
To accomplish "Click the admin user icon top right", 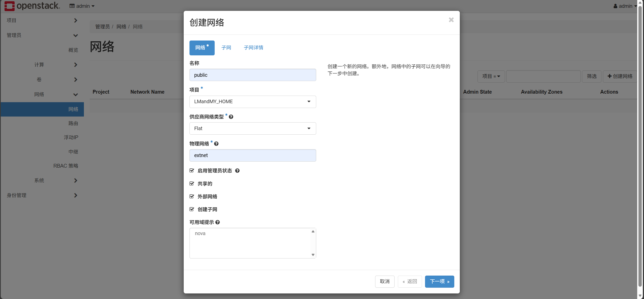I will (x=615, y=6).
